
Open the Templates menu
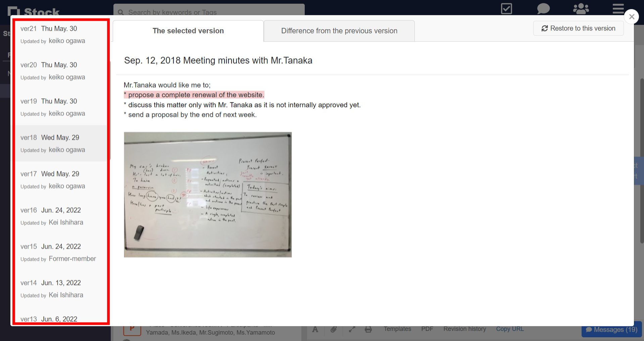(397, 329)
